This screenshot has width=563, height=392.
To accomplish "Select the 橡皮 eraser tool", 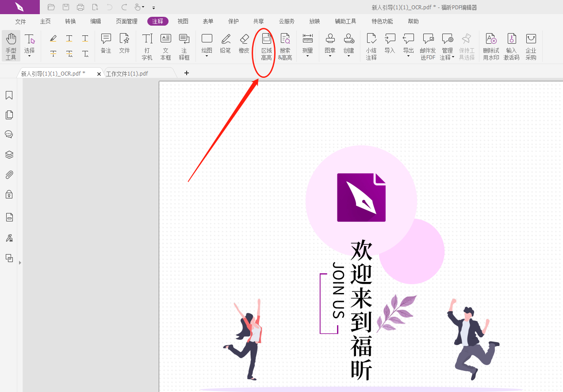I will tap(244, 44).
